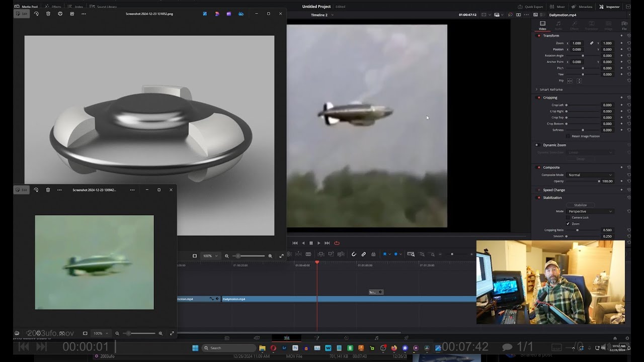This screenshot has width=644, height=362.
Task: Reset the Stabilization section
Action: point(628,198)
